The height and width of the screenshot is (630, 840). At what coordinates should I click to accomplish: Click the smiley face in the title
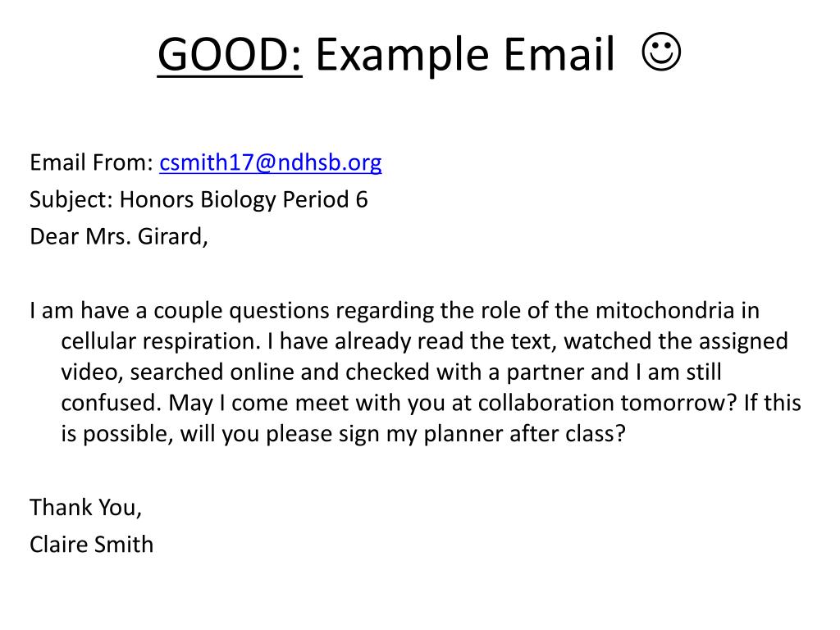(x=661, y=52)
